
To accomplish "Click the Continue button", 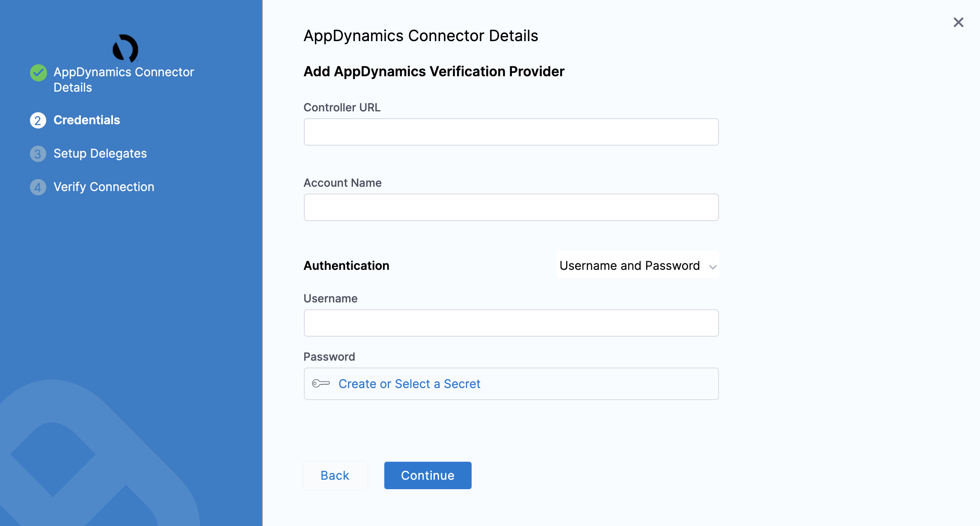I will click(x=428, y=475).
